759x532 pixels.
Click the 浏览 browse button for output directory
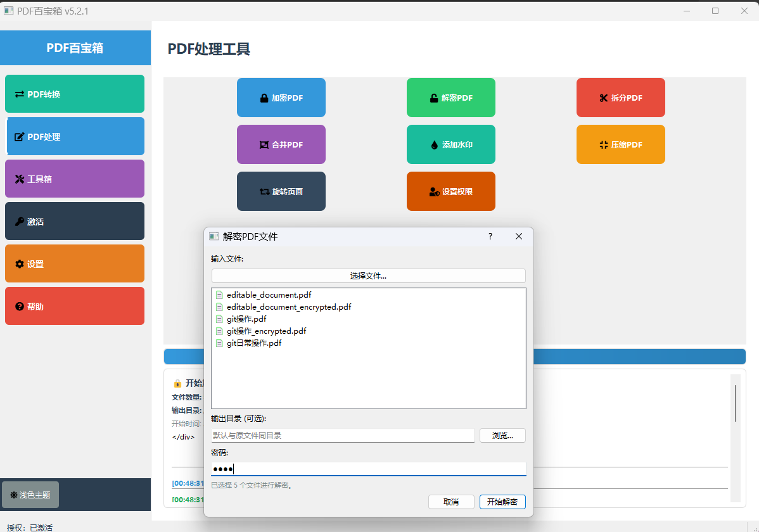click(502, 435)
